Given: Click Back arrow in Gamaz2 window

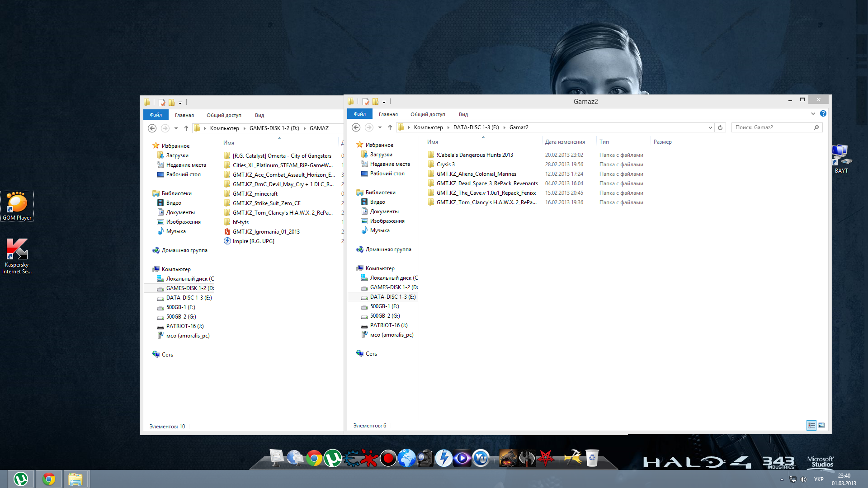Looking at the screenshot, I should [356, 127].
